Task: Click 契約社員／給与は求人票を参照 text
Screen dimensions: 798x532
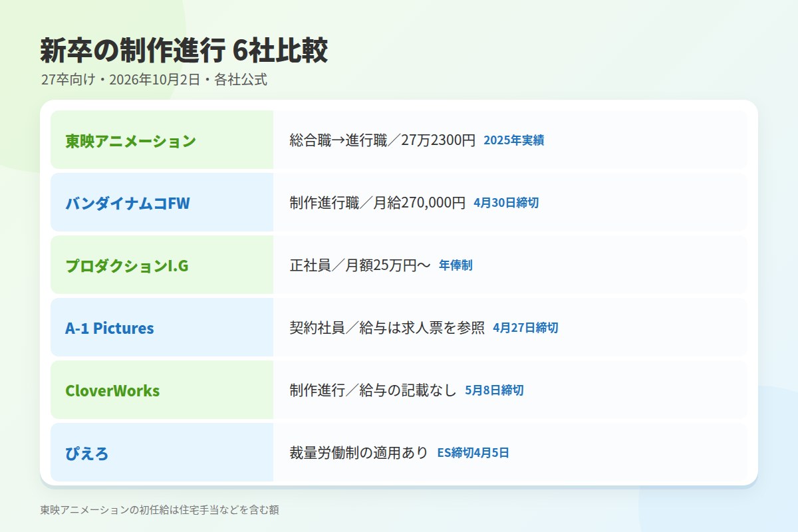Action: 387,328
